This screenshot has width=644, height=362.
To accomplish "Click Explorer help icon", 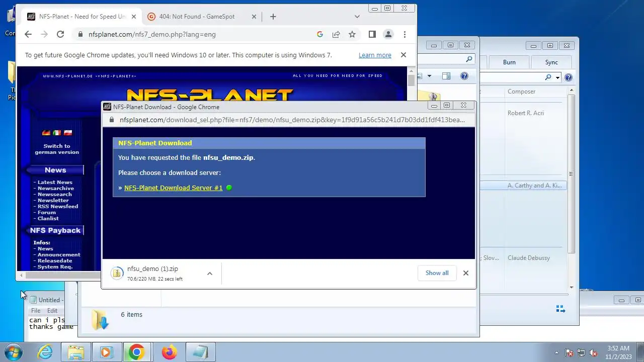I will (464, 76).
